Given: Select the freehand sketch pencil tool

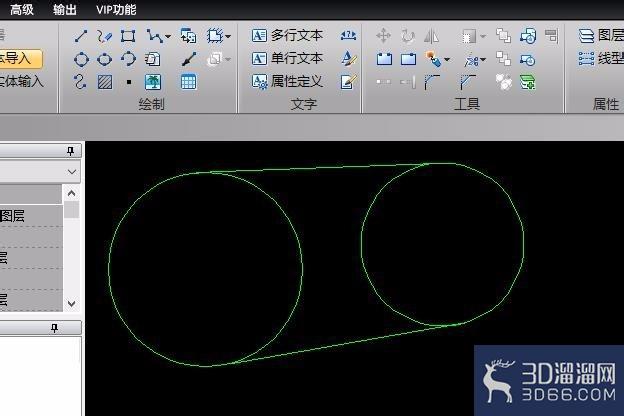Looking at the screenshot, I should pos(104,36).
